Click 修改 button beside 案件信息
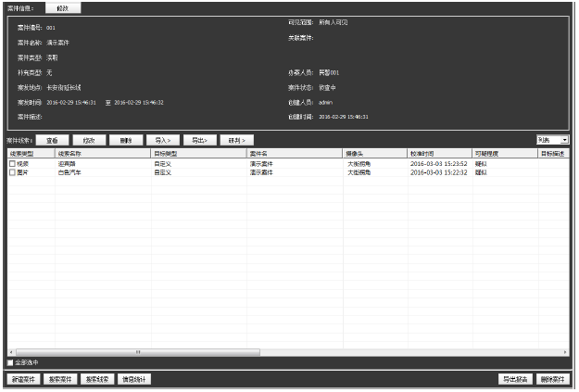The image size is (579, 392). (63, 7)
